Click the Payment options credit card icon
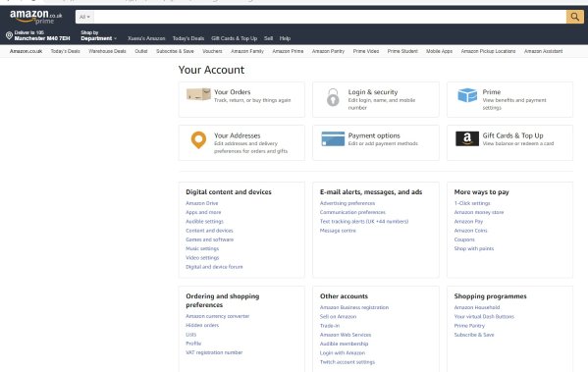This screenshot has width=588, height=372. pos(333,138)
